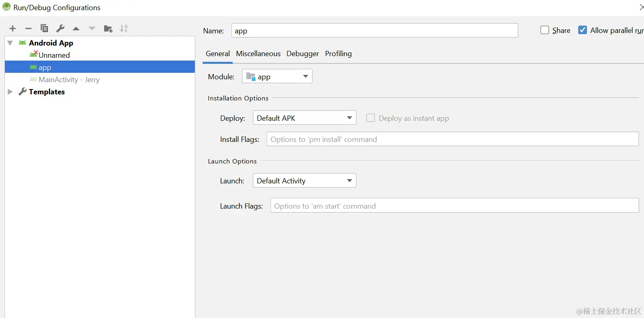Switch to the General tab
Viewport: 644px width, 318px height.
(218, 54)
